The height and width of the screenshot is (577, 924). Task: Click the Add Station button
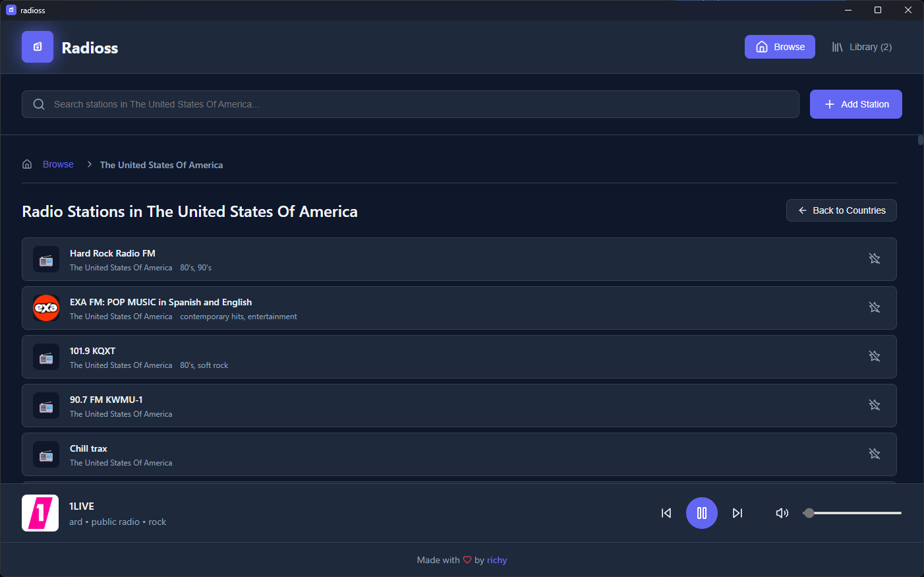coord(855,104)
